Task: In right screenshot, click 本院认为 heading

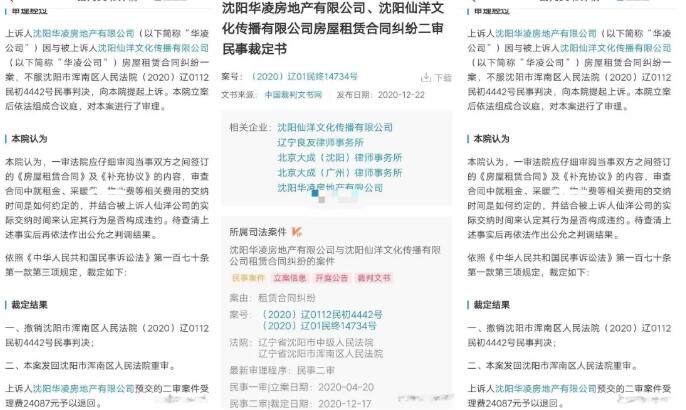Action: (491, 139)
